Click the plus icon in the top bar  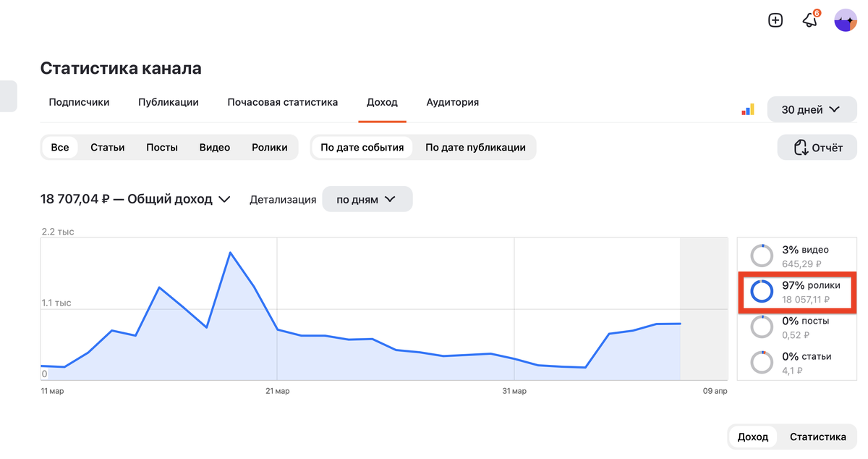point(775,20)
